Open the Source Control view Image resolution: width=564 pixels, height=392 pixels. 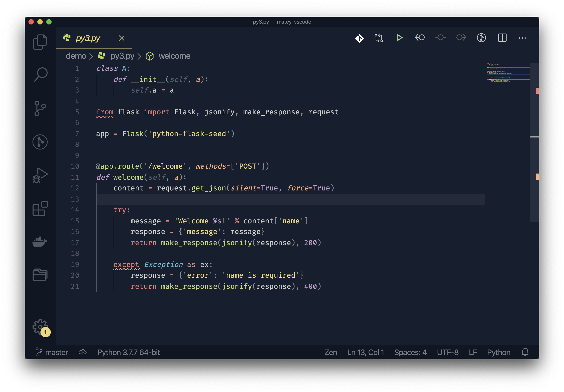pos(40,108)
